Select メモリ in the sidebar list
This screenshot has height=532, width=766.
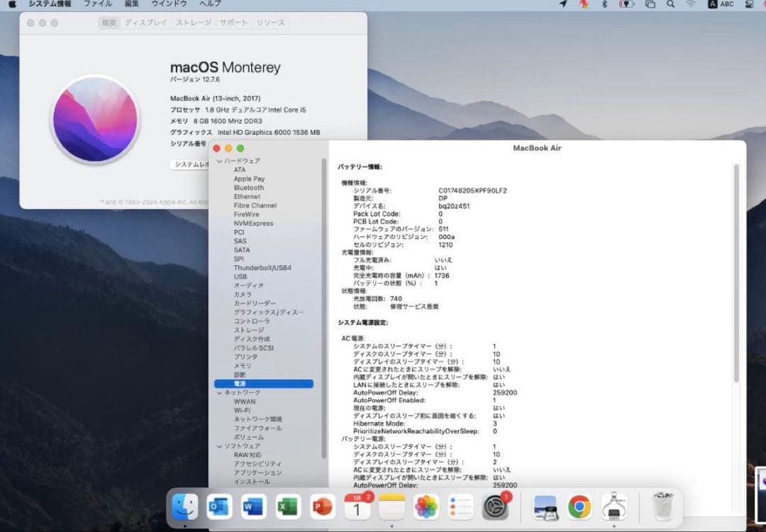pos(243,366)
